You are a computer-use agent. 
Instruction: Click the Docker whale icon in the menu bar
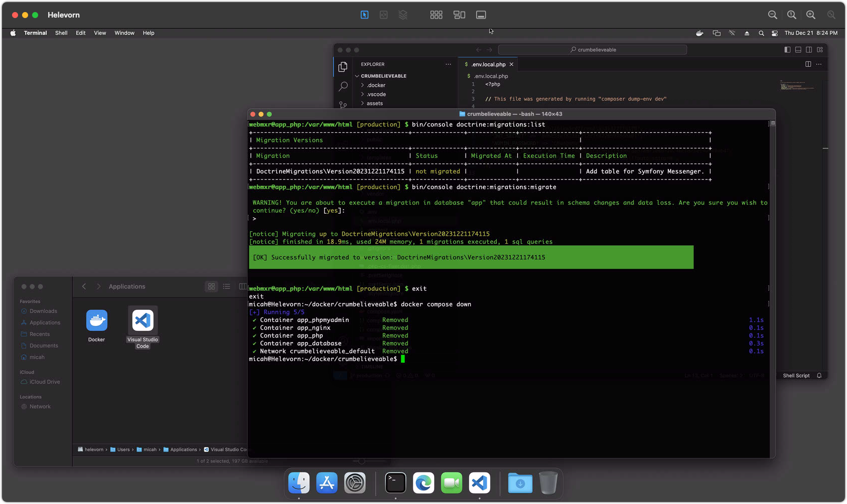click(699, 33)
